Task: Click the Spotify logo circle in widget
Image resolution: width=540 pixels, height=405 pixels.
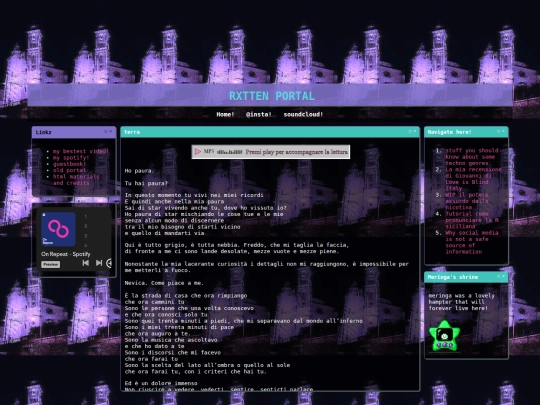Action: (x=109, y=263)
